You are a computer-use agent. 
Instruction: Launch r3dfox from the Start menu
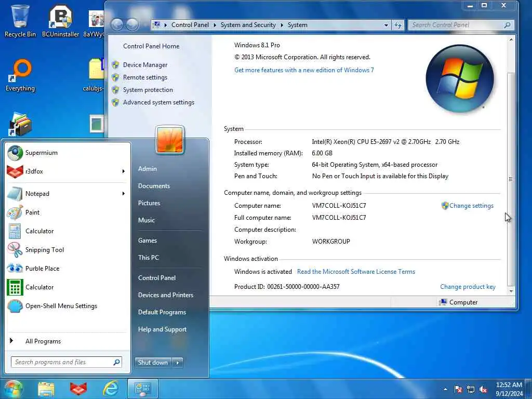pyautogui.click(x=67, y=171)
